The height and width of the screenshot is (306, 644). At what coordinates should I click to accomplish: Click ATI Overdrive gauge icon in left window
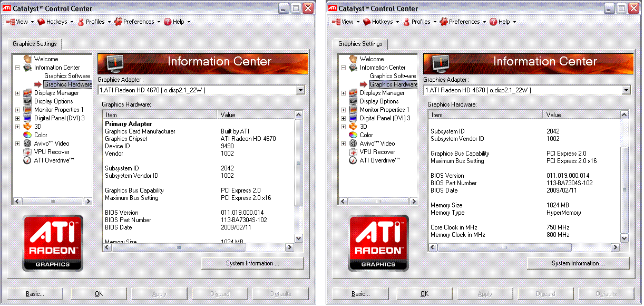tap(27, 160)
